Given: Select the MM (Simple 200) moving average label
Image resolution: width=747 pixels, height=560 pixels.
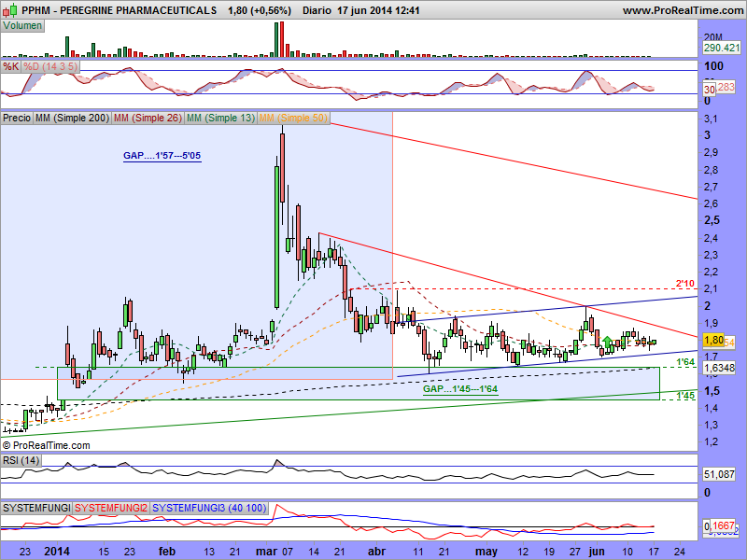Looking at the screenshot, I should [72, 118].
